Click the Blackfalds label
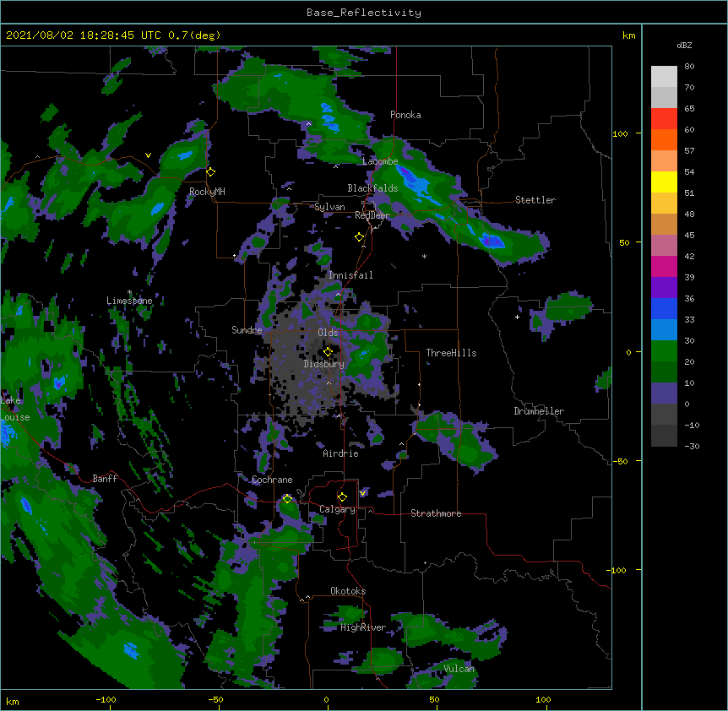The image size is (728, 711). (x=372, y=188)
